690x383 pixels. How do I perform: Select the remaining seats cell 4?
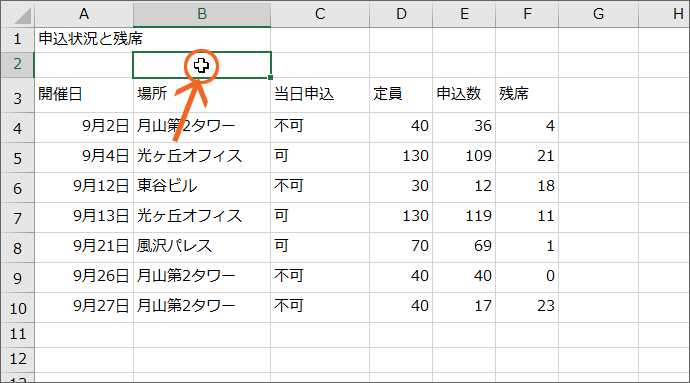coord(527,128)
